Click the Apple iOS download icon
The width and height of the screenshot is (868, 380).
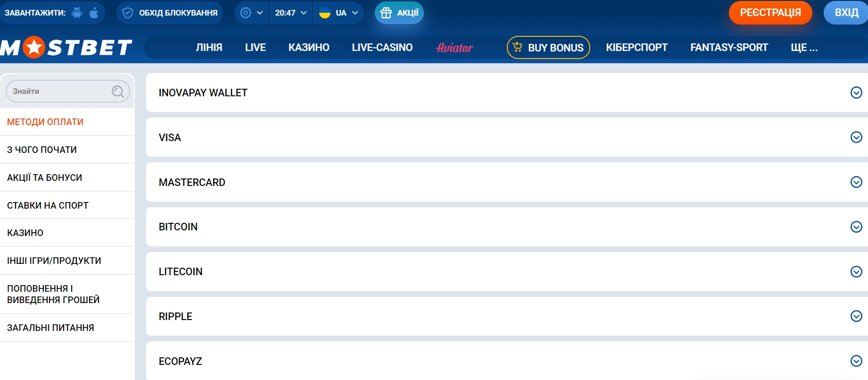click(94, 13)
